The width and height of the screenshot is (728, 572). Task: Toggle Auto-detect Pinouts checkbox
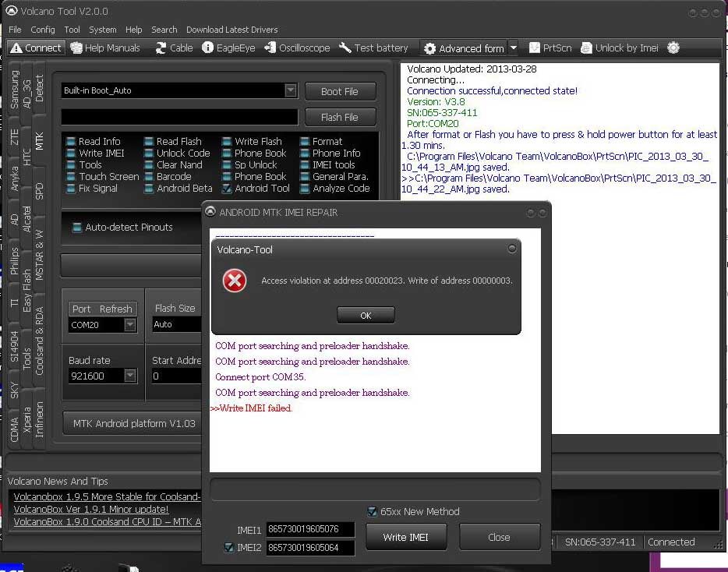77,228
